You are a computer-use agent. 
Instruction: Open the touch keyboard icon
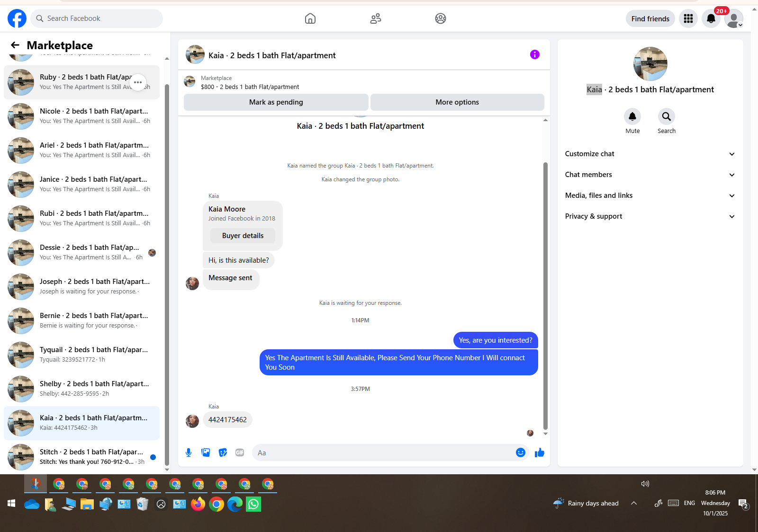[673, 503]
